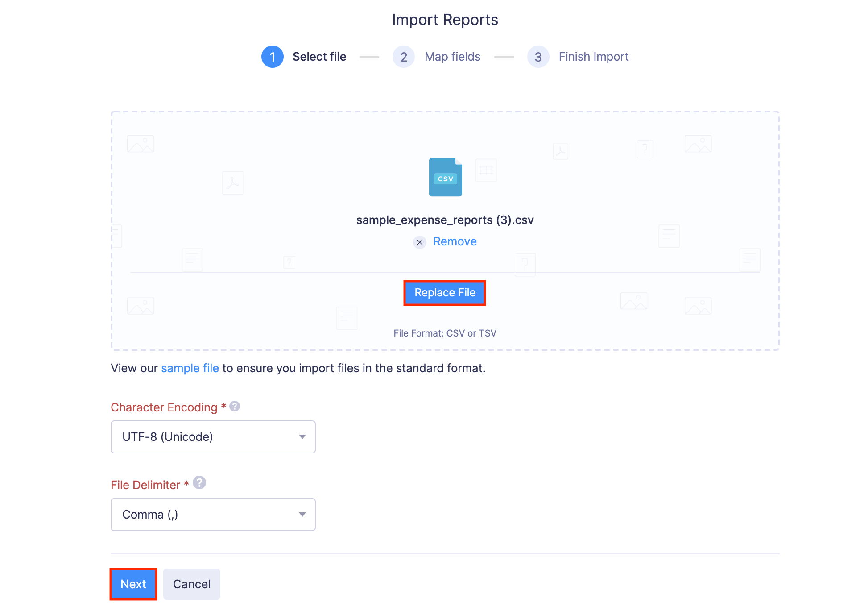The image size is (868, 615).
Task: Click the X icon beside Remove
Action: click(x=419, y=242)
